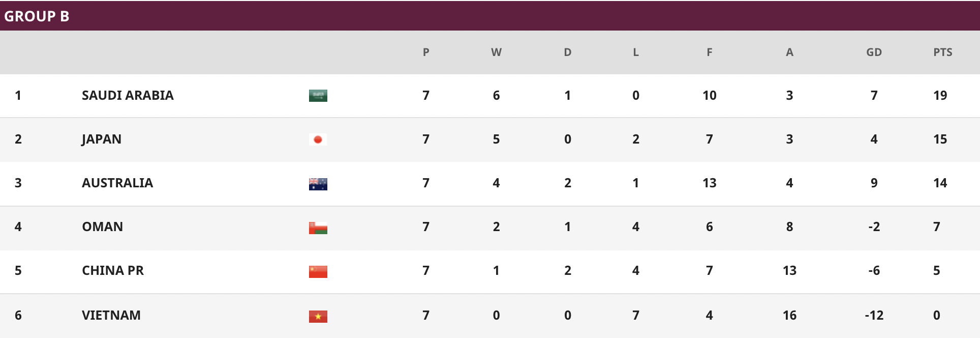This screenshot has width=980, height=338.
Task: Click the Japan flag icon
Action: [x=318, y=139]
